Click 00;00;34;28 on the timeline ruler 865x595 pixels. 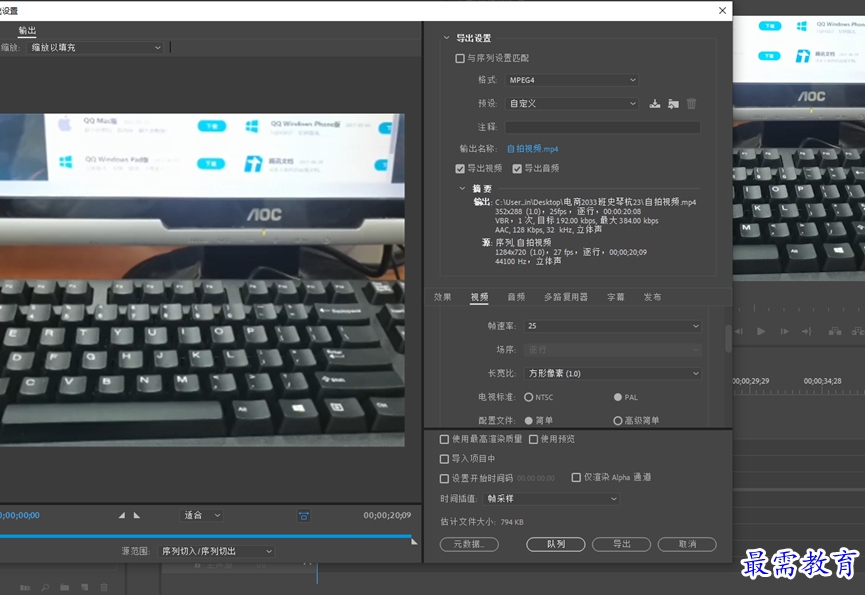click(x=822, y=381)
